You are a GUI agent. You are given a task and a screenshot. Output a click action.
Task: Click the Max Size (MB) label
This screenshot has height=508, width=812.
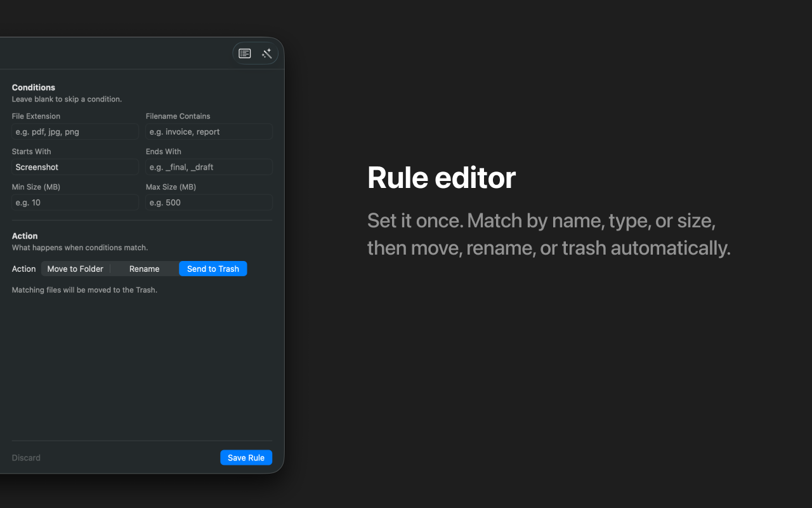pos(171,187)
